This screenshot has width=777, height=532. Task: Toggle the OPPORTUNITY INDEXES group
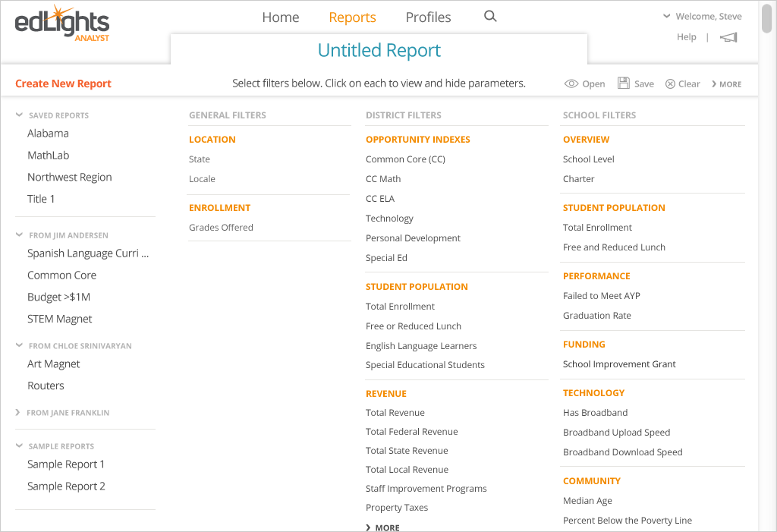pyautogui.click(x=418, y=140)
